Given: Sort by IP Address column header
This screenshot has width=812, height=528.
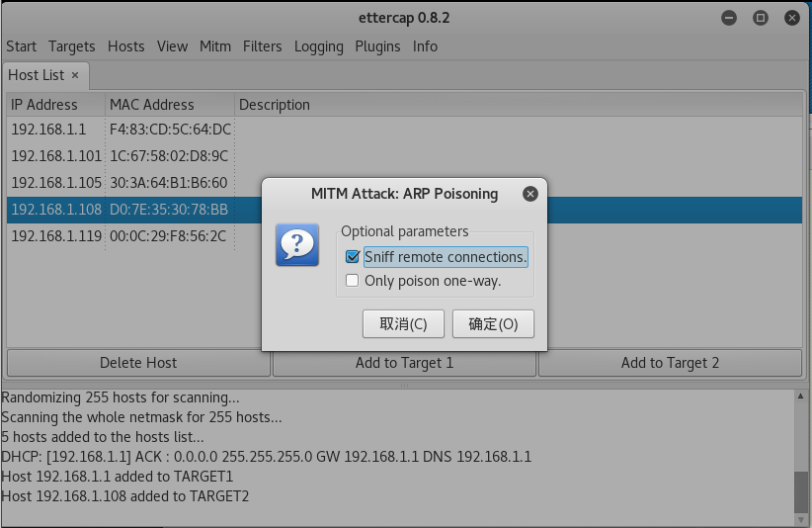Looking at the screenshot, I should tap(55, 105).
